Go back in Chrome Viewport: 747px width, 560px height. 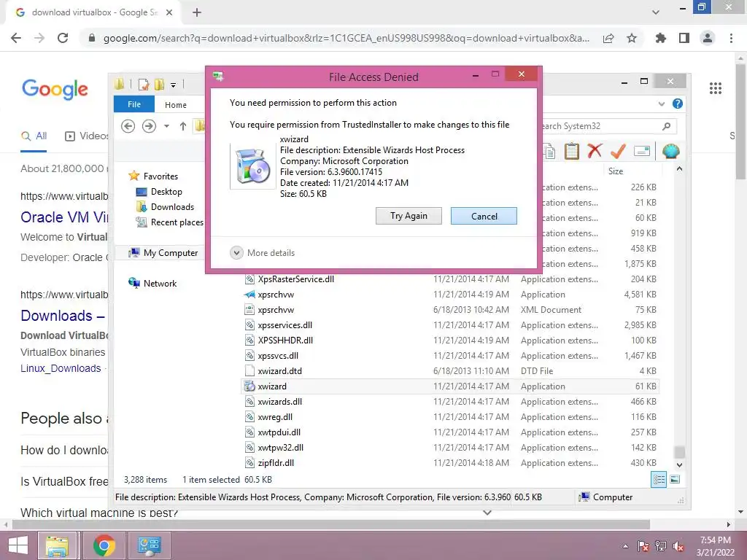(16, 38)
